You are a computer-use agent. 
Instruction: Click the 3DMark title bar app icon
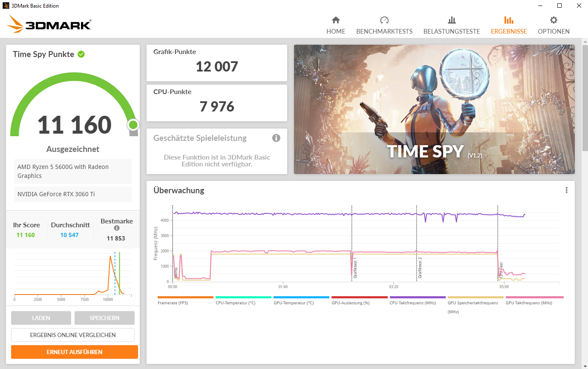click(x=6, y=6)
